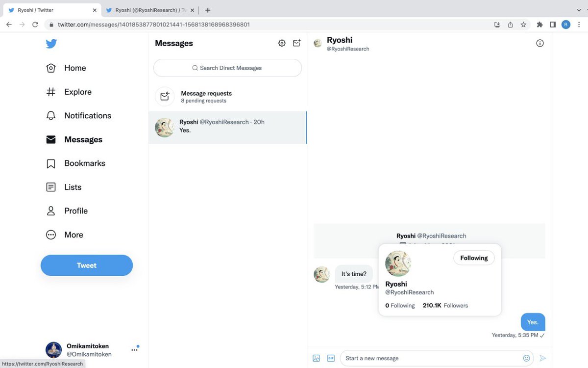
Task: Click the share page icon
Action: pyautogui.click(x=510, y=25)
